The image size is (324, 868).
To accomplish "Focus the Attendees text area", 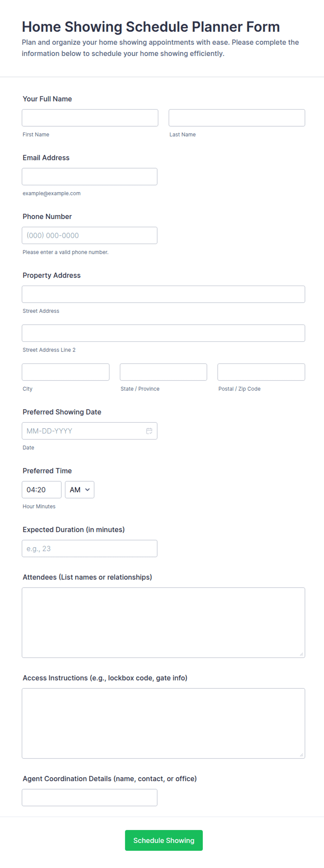I will click(x=163, y=622).
